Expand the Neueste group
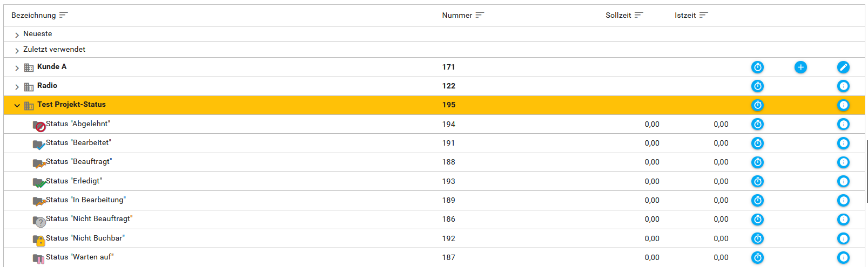Viewport: 868px width, 267px height. point(17,35)
